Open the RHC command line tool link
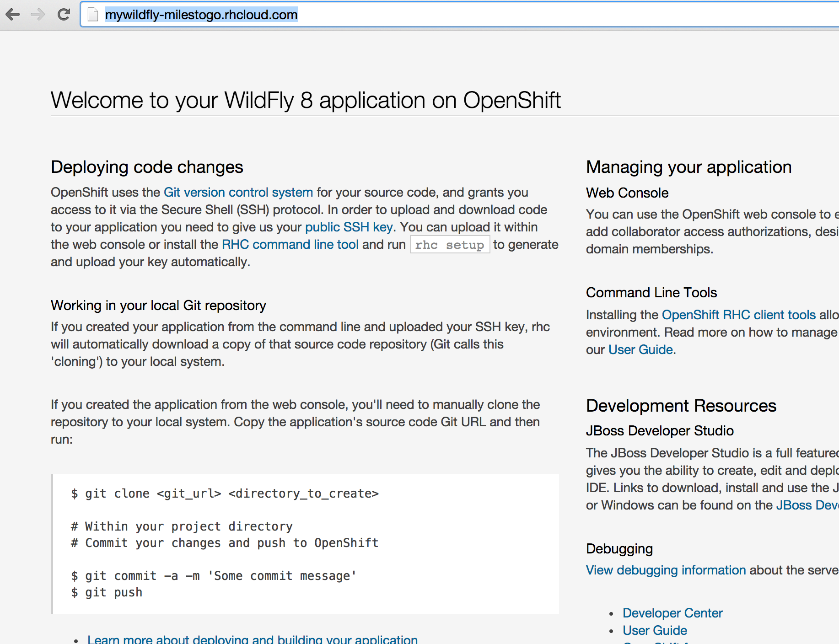The image size is (839, 644). pyautogui.click(x=290, y=244)
